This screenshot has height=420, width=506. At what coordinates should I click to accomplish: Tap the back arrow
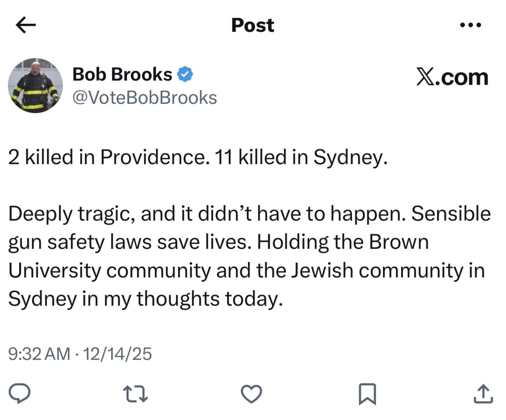tap(26, 25)
